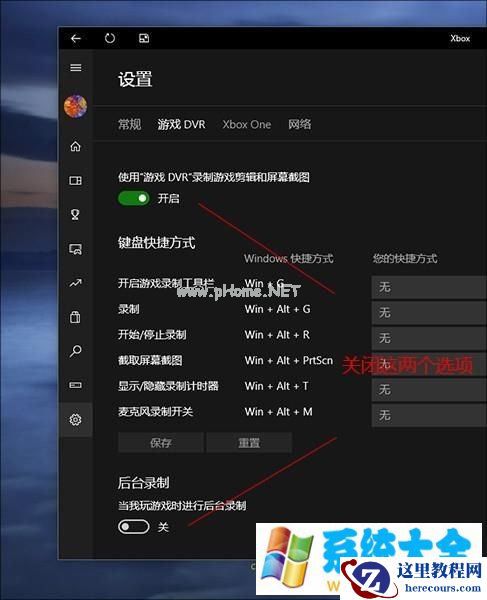This screenshot has width=487, height=600.
Task: Click the Xbox title text in the title bar
Action: 460,38
